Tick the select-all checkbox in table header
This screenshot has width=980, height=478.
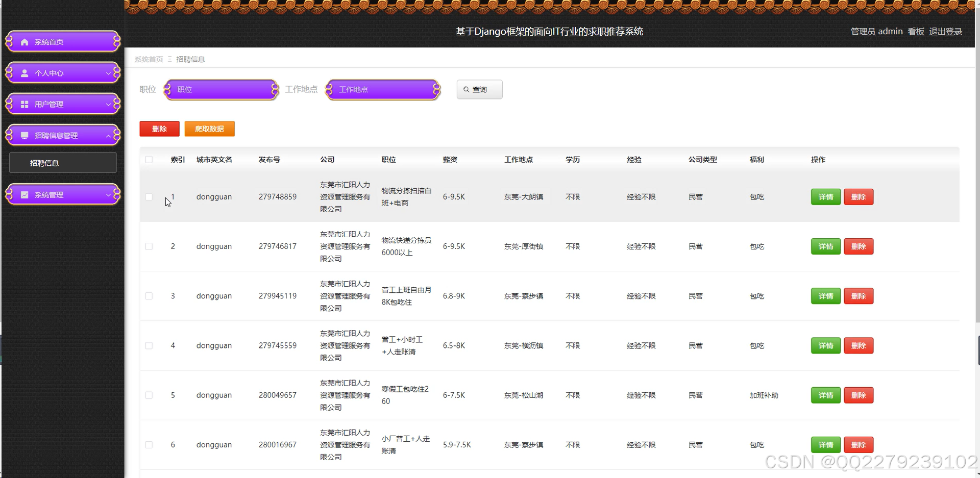click(149, 160)
